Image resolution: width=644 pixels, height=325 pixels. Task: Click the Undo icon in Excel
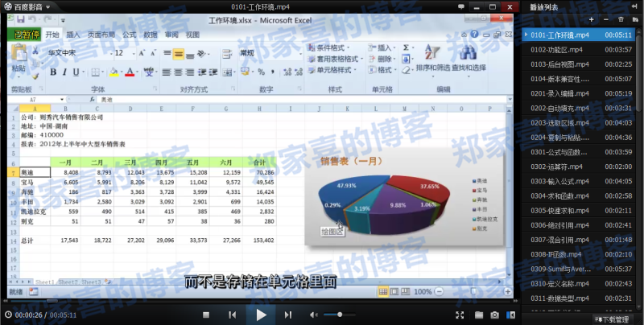click(32, 19)
